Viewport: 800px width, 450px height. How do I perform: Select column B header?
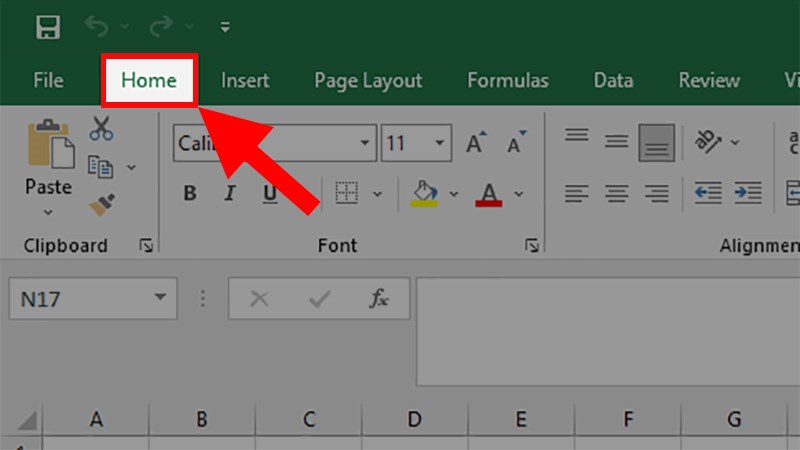tap(202, 420)
